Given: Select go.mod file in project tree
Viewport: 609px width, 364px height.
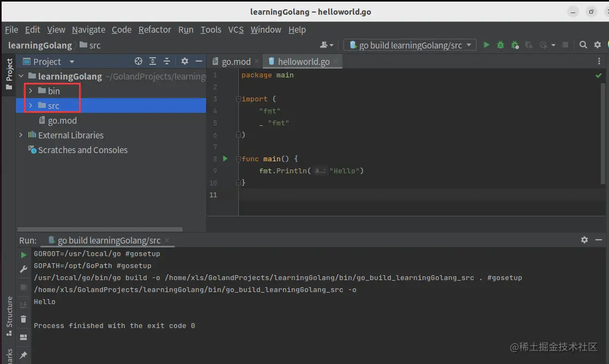Looking at the screenshot, I should pyautogui.click(x=58, y=120).
